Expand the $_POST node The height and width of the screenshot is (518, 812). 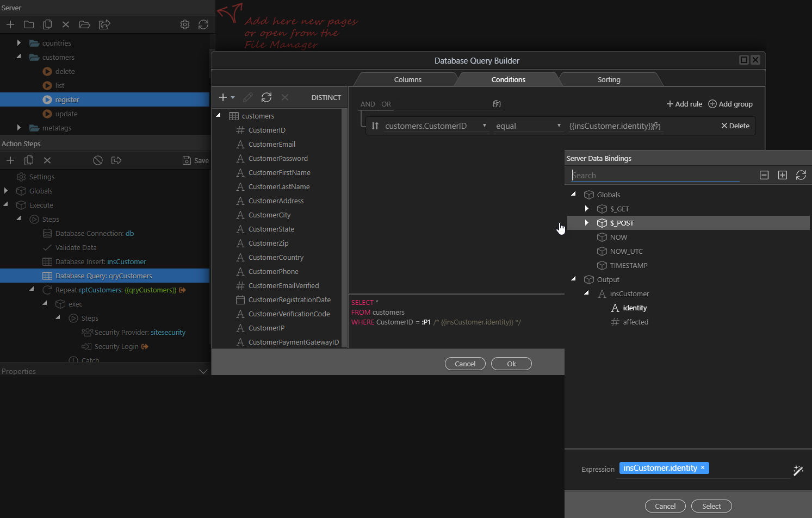[x=586, y=223]
